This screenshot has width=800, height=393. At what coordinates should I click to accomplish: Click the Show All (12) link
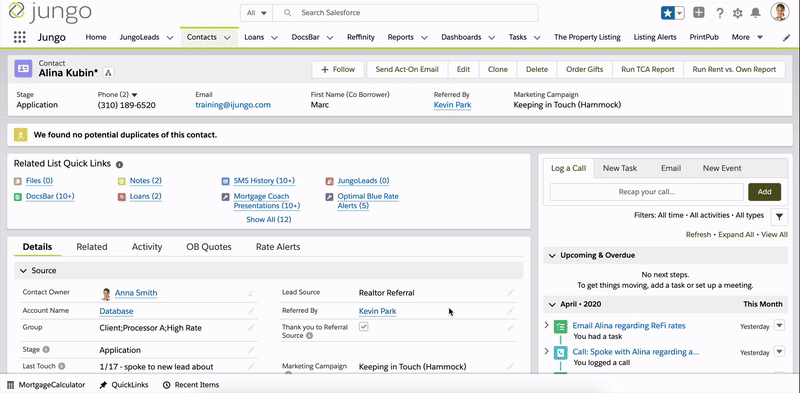coord(268,219)
